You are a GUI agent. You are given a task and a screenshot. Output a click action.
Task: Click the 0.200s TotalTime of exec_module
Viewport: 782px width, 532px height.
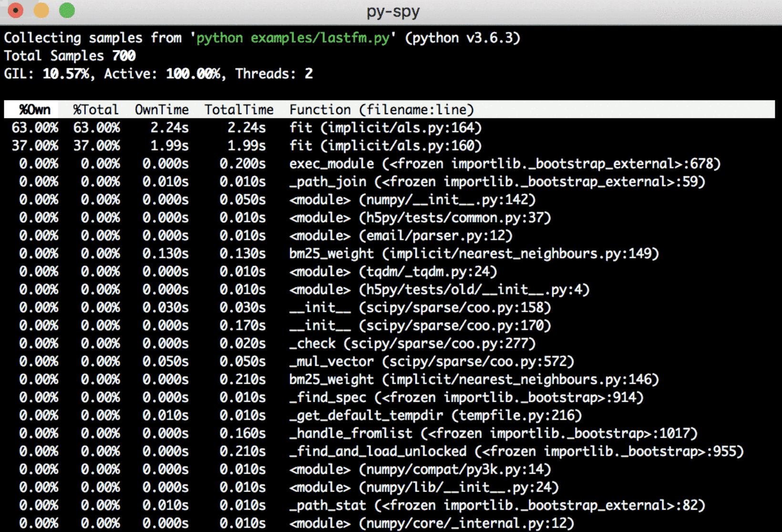click(x=243, y=164)
